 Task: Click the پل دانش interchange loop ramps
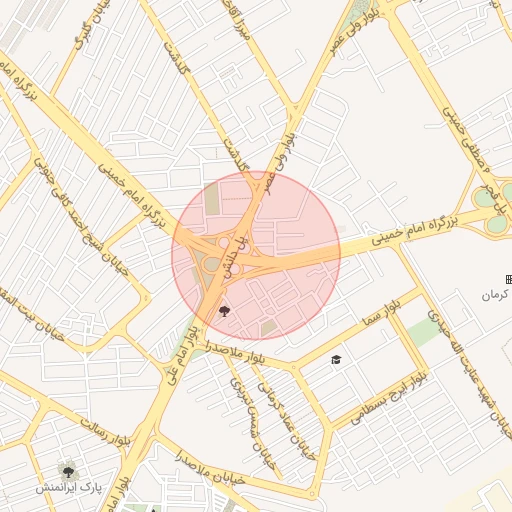tap(223, 253)
